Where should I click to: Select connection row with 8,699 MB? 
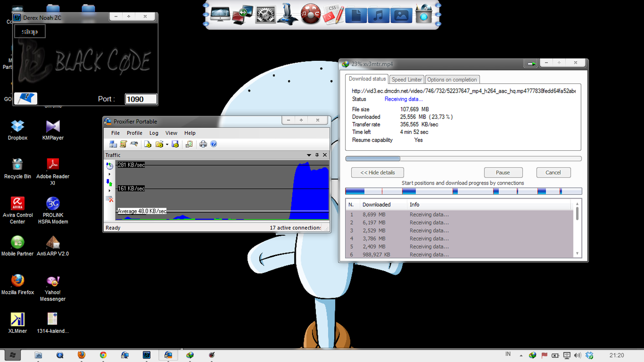(460, 214)
